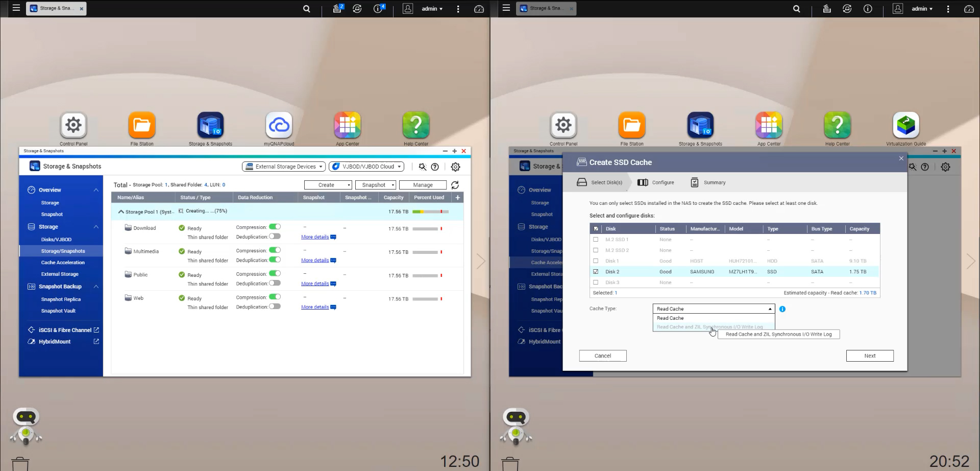Image resolution: width=980 pixels, height=471 pixels.
Task: Open settings gear in Storage & Snapshots header
Action: pyautogui.click(x=455, y=167)
